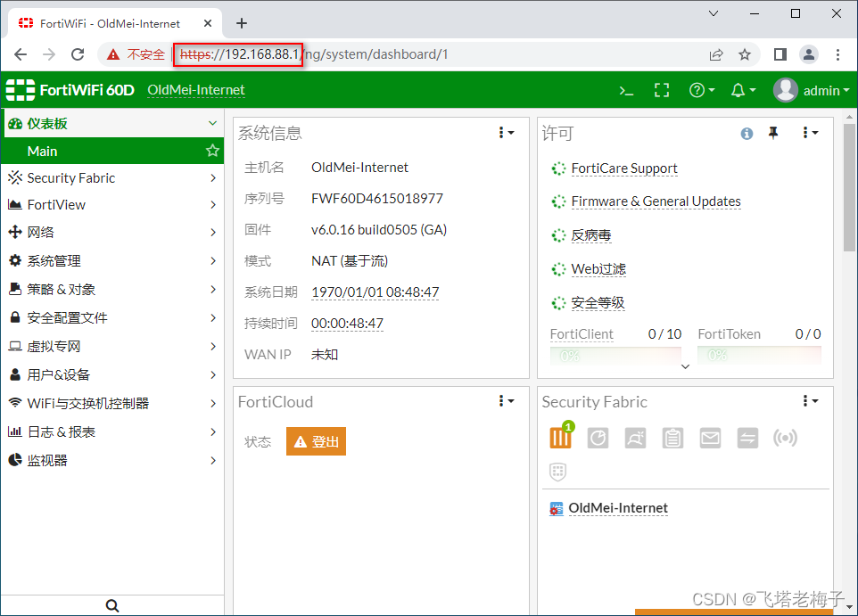858x616 pixels.
Task: Click the uptime value 00:00:48:47
Action: tap(347, 324)
